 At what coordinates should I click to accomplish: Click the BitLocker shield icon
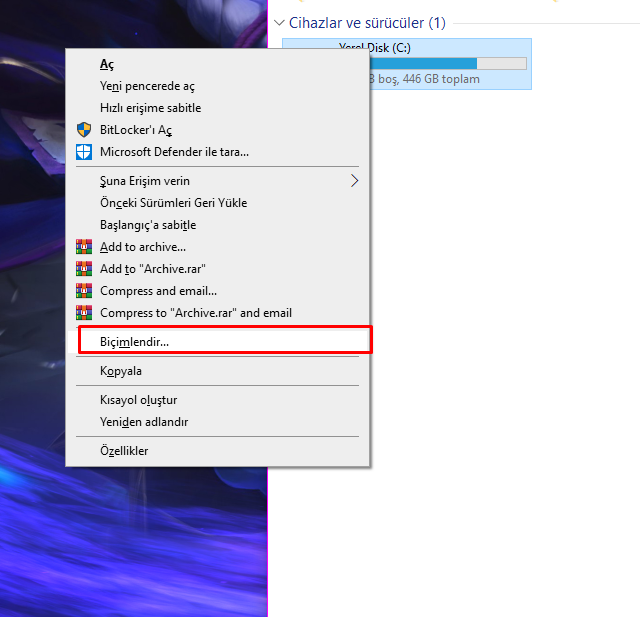[84, 130]
